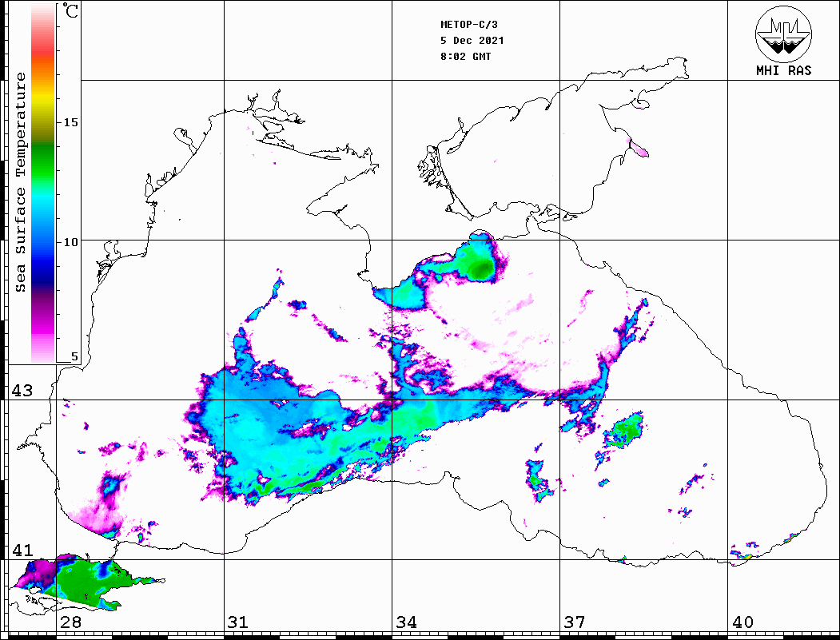Screen dimensions: 840x640
Task: Click the °C unit label
Action: pos(70,10)
